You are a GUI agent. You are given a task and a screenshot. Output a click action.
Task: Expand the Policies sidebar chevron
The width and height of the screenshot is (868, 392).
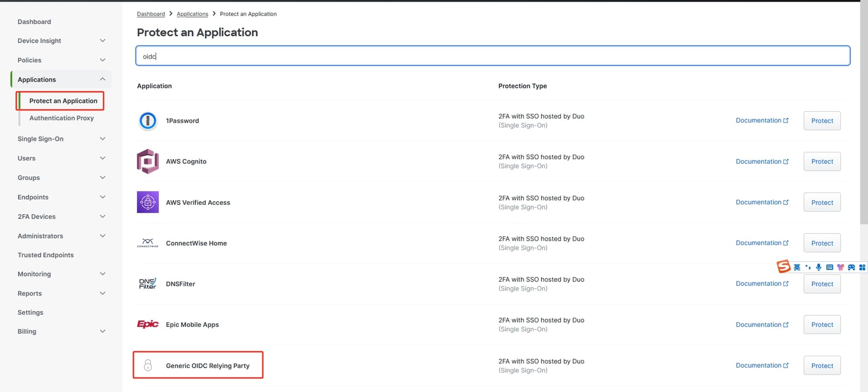103,60
